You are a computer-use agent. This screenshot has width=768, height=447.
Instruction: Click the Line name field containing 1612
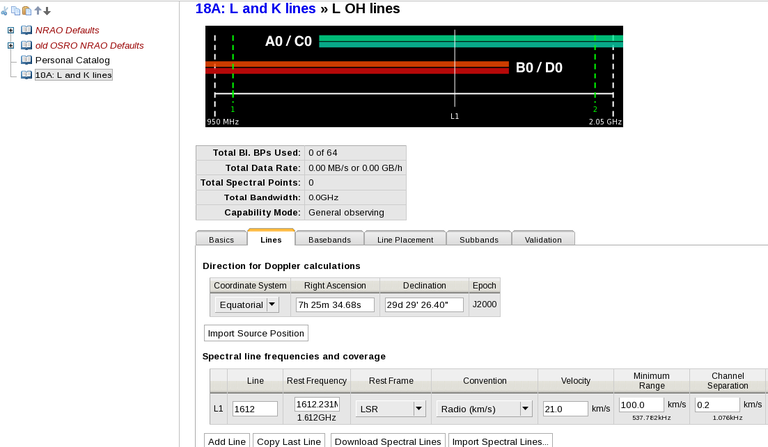(255, 409)
